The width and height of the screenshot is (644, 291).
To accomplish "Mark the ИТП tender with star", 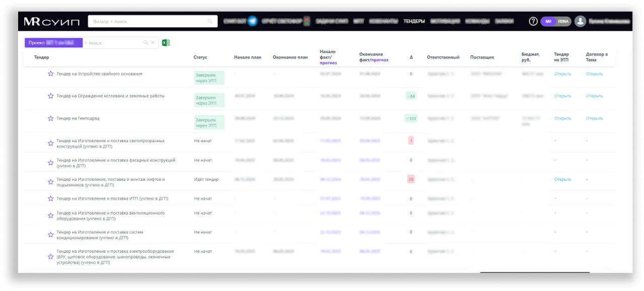I will click(50, 199).
